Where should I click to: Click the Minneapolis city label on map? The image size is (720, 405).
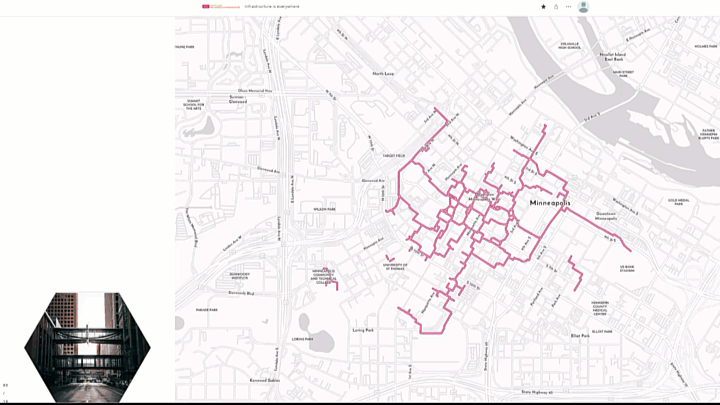point(550,203)
